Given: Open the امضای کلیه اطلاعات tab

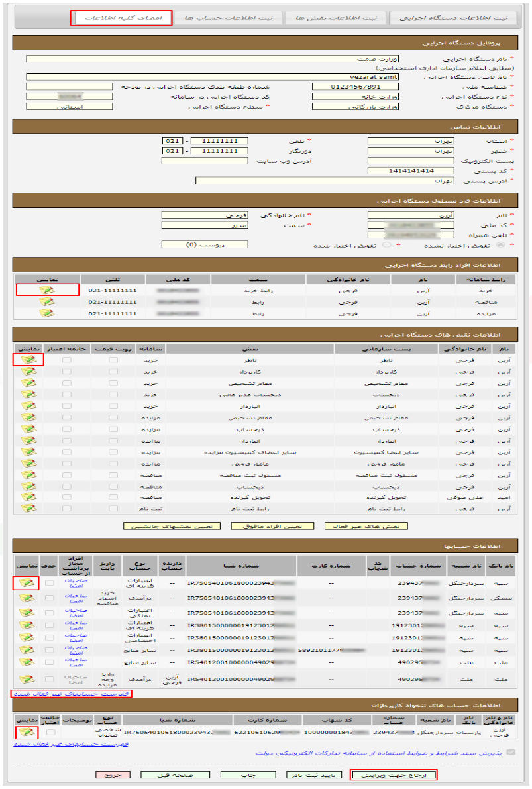Looking at the screenshot, I should pos(123,18).
